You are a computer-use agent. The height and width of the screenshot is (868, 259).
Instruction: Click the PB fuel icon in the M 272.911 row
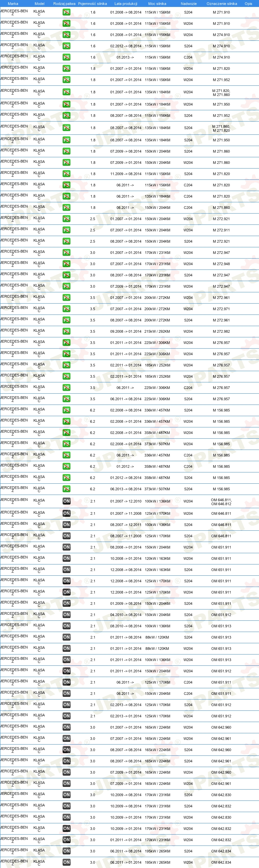(x=67, y=230)
